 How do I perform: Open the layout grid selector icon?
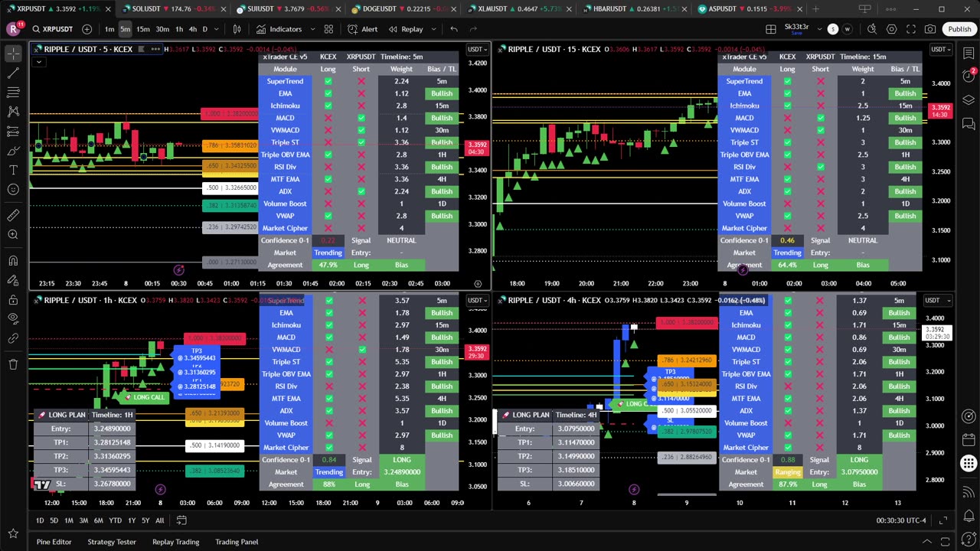click(x=771, y=29)
